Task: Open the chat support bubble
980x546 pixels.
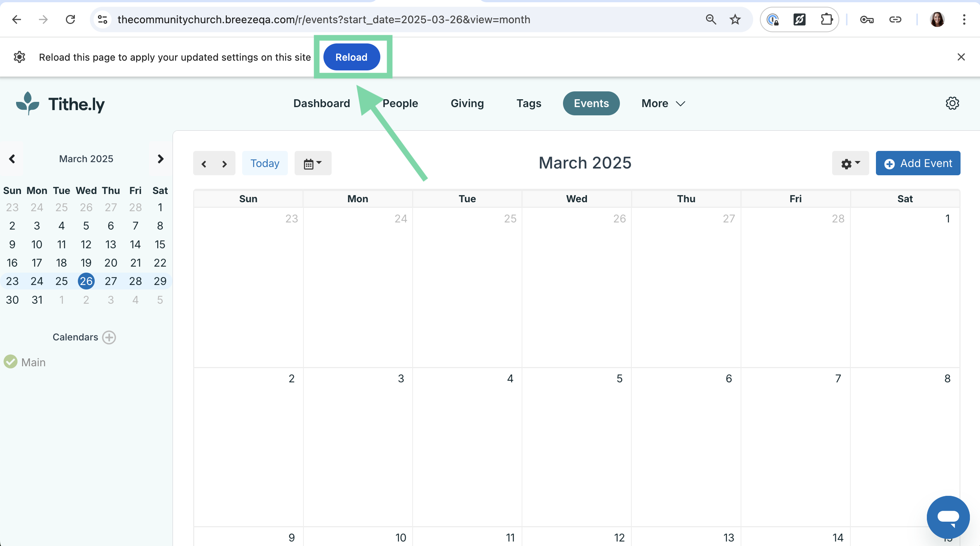Action: tap(948, 517)
